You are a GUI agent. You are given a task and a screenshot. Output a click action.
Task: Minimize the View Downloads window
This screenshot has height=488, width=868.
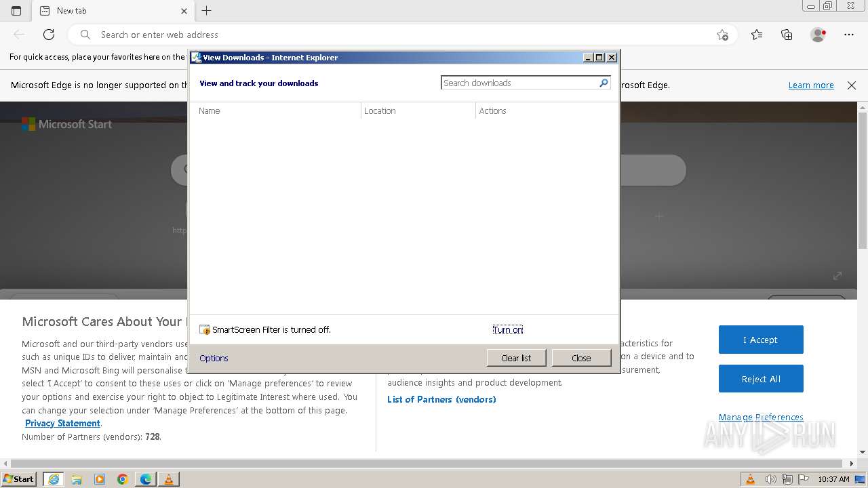589,58
